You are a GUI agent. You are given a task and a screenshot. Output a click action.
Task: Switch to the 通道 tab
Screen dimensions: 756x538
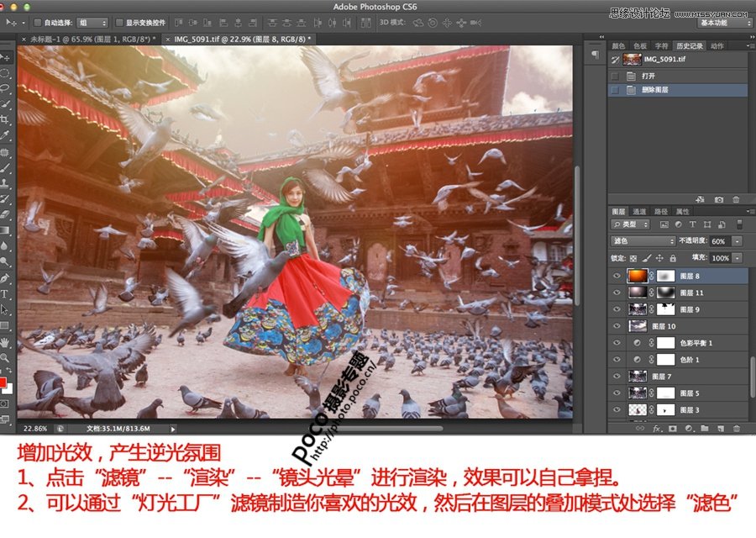[639, 211]
